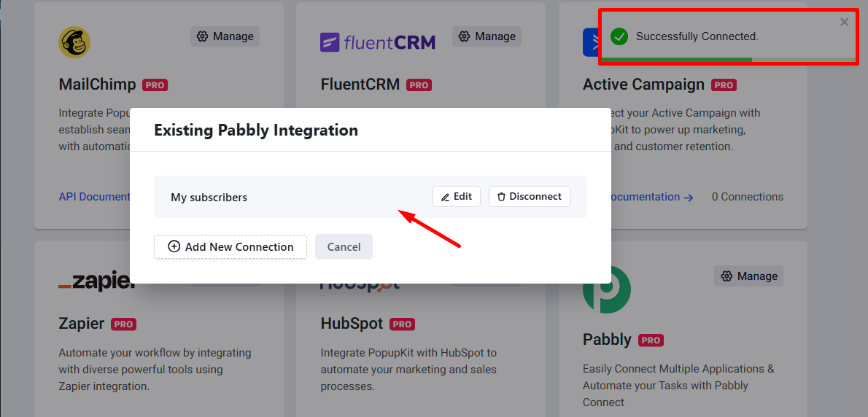Open Manage for Pabbly card
868x417 pixels.
pos(749,276)
